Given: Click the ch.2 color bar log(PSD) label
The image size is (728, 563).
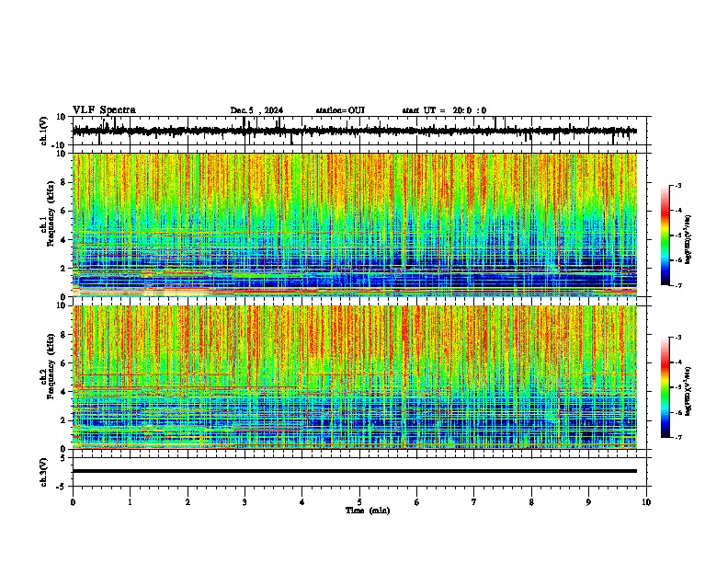Looking at the screenshot, I should [688, 391].
